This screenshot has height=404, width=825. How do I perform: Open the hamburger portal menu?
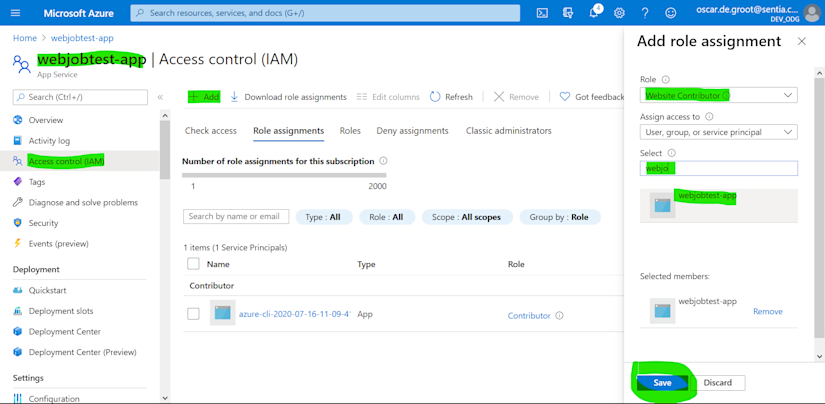pyautogui.click(x=16, y=13)
